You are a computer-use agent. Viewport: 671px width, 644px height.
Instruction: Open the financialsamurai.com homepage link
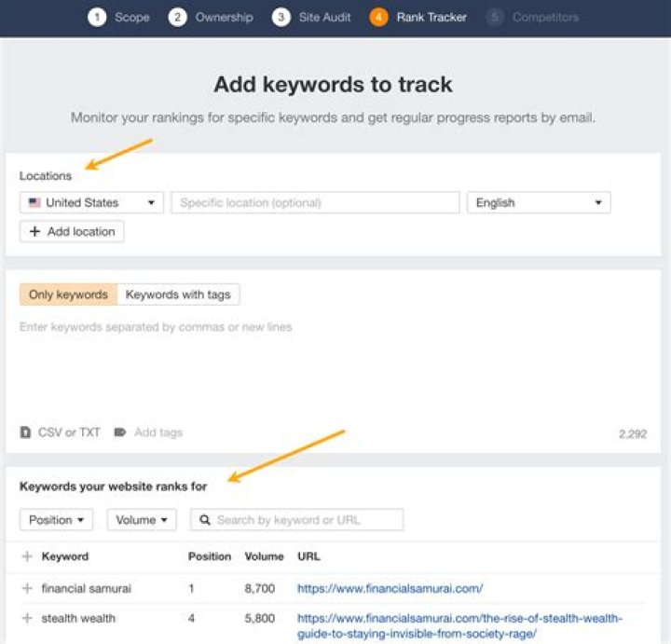[390, 588]
